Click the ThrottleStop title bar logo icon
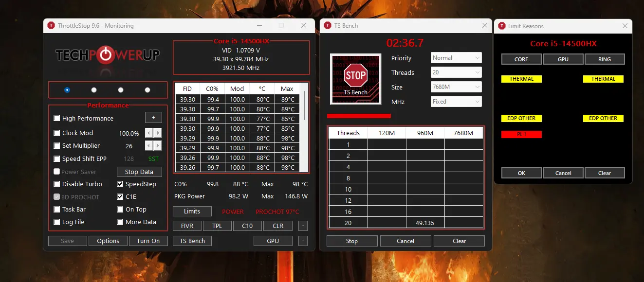Viewport: 644px width, 282px height. (51, 25)
